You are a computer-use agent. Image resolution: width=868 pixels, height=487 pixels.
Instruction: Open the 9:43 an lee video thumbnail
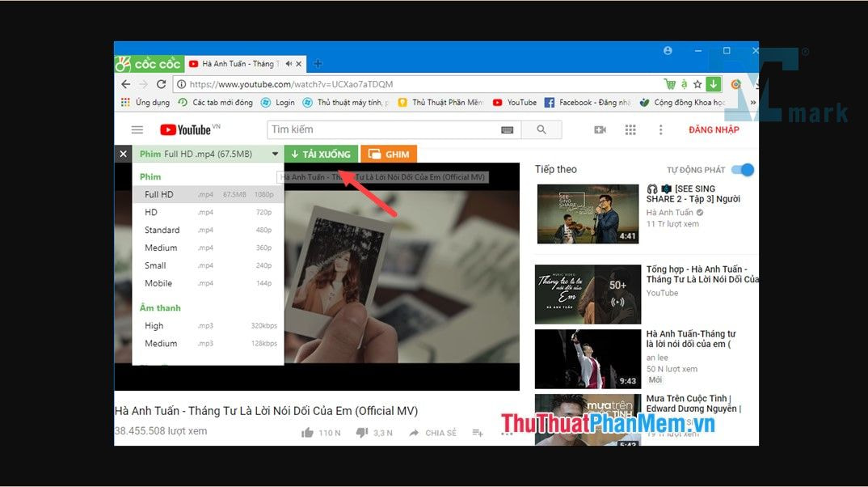coord(588,359)
